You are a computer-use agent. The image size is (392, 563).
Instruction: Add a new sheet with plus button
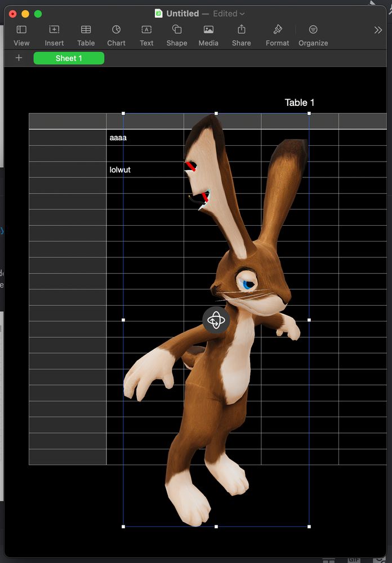pos(19,58)
